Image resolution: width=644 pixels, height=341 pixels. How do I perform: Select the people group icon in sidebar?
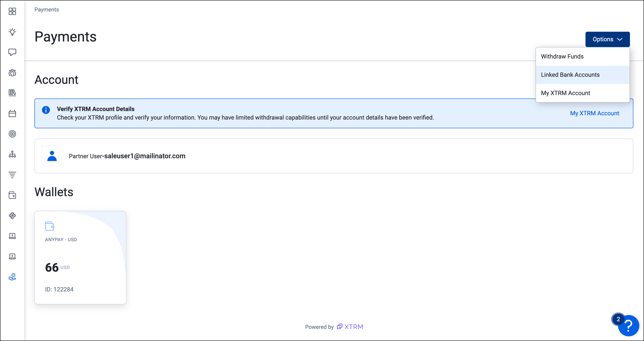pyautogui.click(x=12, y=73)
